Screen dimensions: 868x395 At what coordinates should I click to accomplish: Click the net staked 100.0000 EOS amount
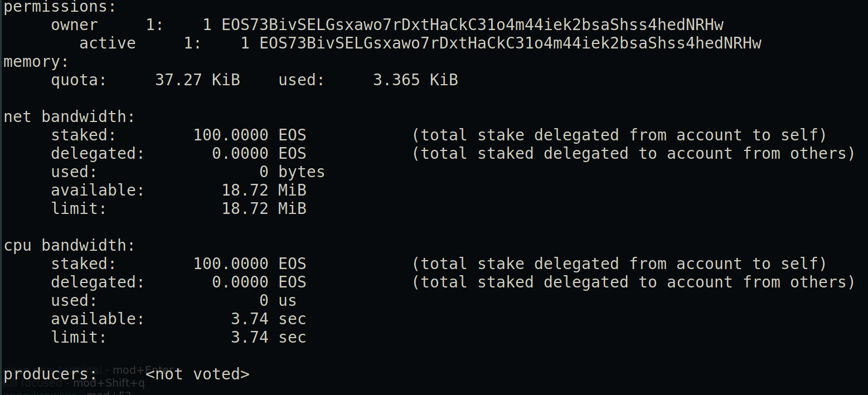250,135
